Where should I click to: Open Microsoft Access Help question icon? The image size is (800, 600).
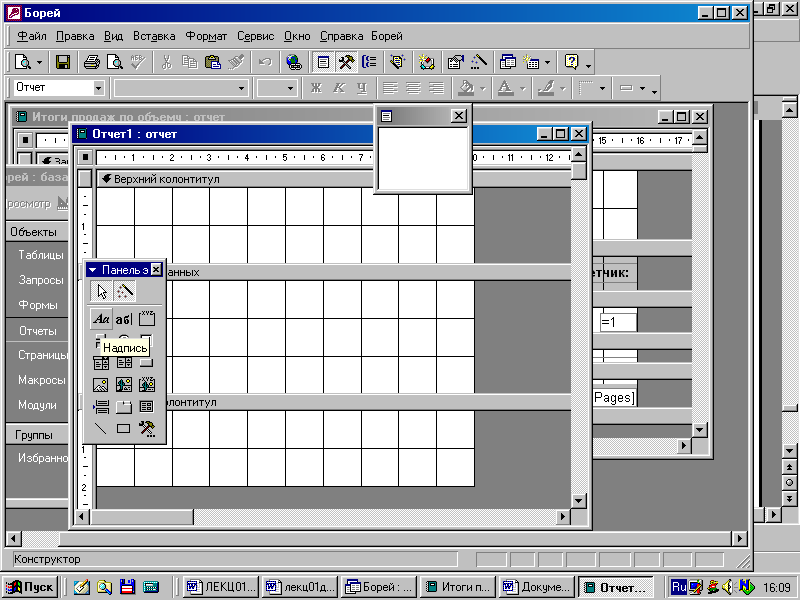(571, 62)
